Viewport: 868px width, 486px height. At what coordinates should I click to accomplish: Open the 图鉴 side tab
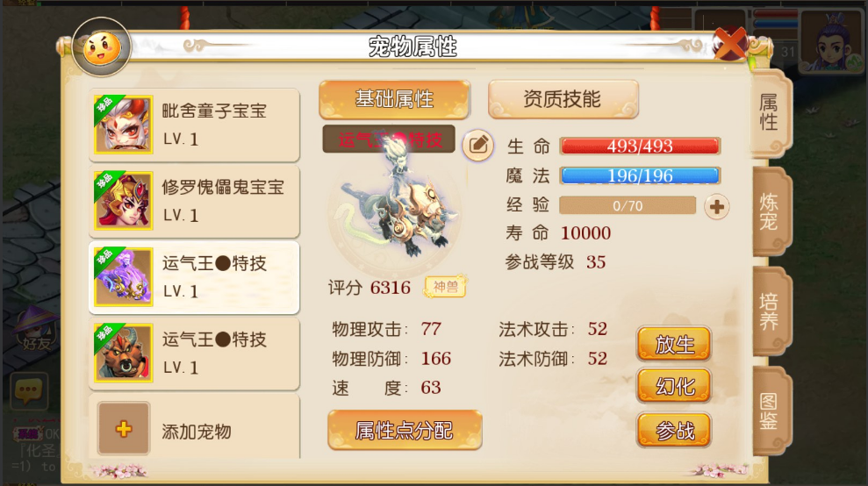click(770, 411)
